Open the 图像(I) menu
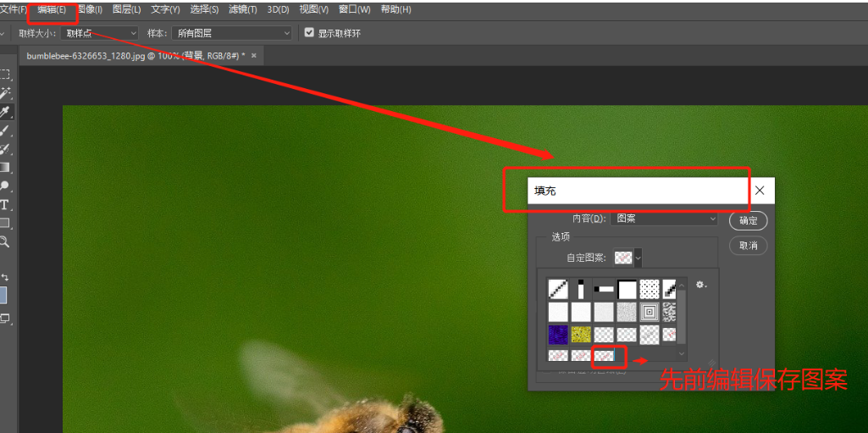The height and width of the screenshot is (433, 868). (x=89, y=9)
